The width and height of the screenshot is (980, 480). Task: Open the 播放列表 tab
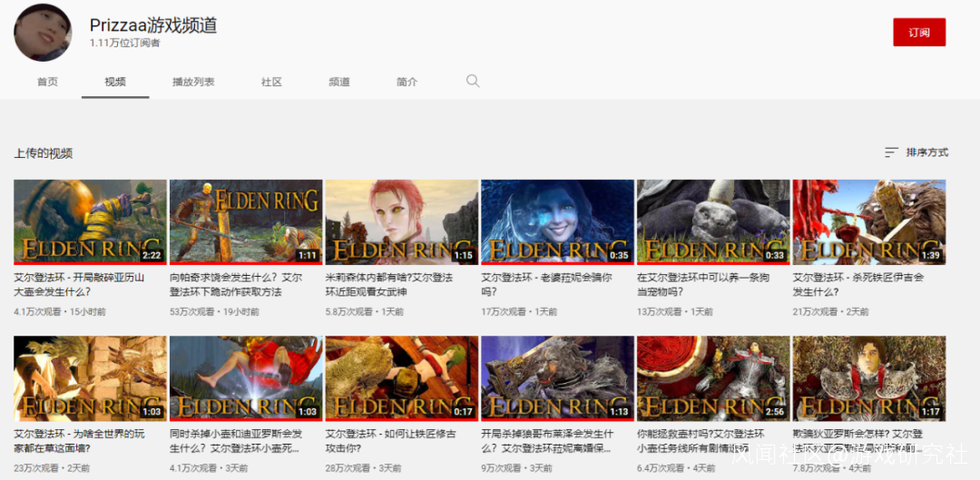coord(194,82)
